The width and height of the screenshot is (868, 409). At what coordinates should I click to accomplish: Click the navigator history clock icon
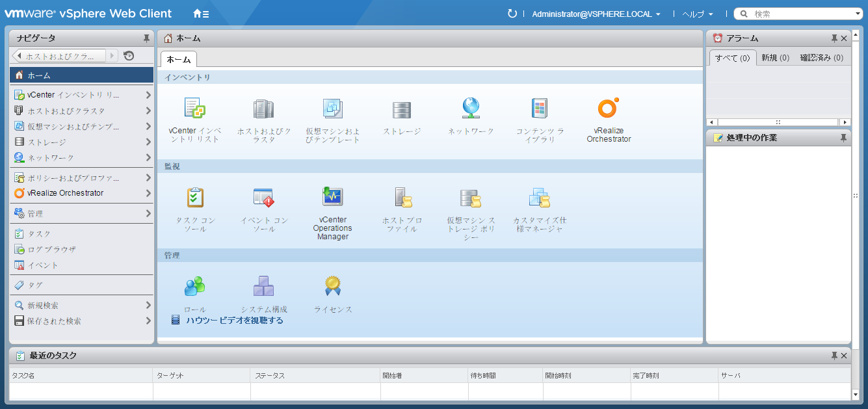tap(129, 56)
